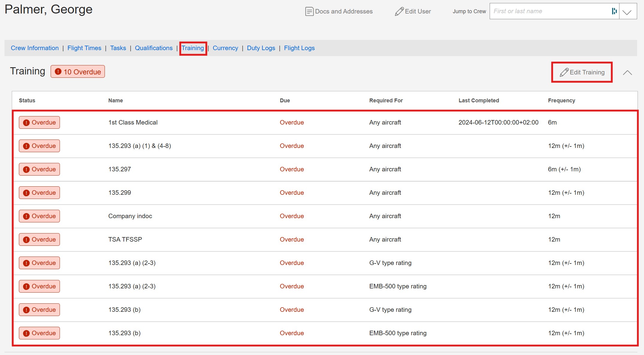
Task: Click the Due Overdue text for Company indoc
Action: click(292, 216)
